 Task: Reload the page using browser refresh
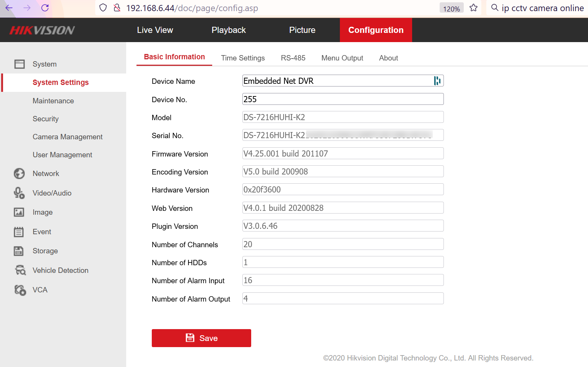tap(45, 8)
